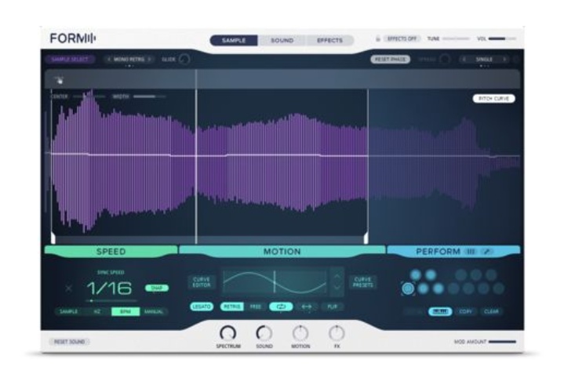Click the motion curve sine display

[x=275, y=282]
